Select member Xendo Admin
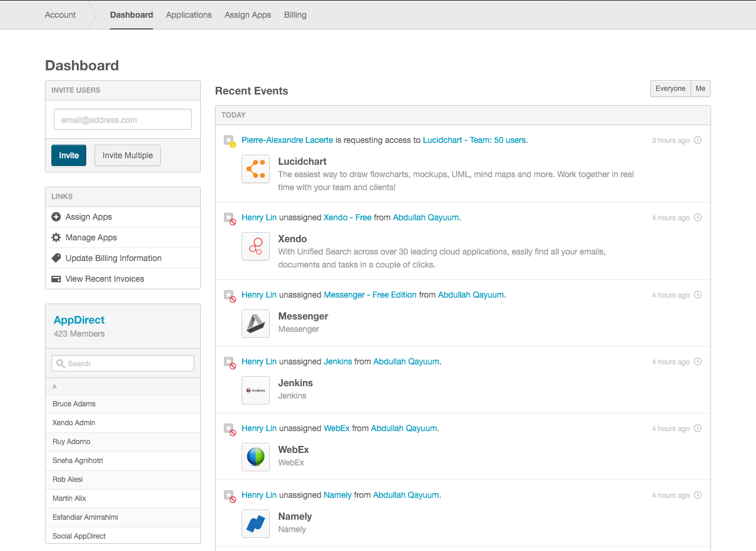756x551 pixels. [x=123, y=423]
